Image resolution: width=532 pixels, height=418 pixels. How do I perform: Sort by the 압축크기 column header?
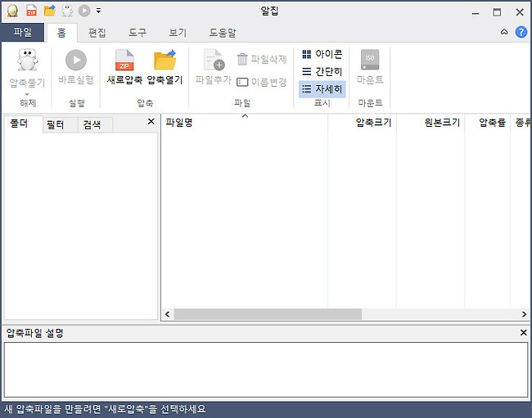[362, 123]
